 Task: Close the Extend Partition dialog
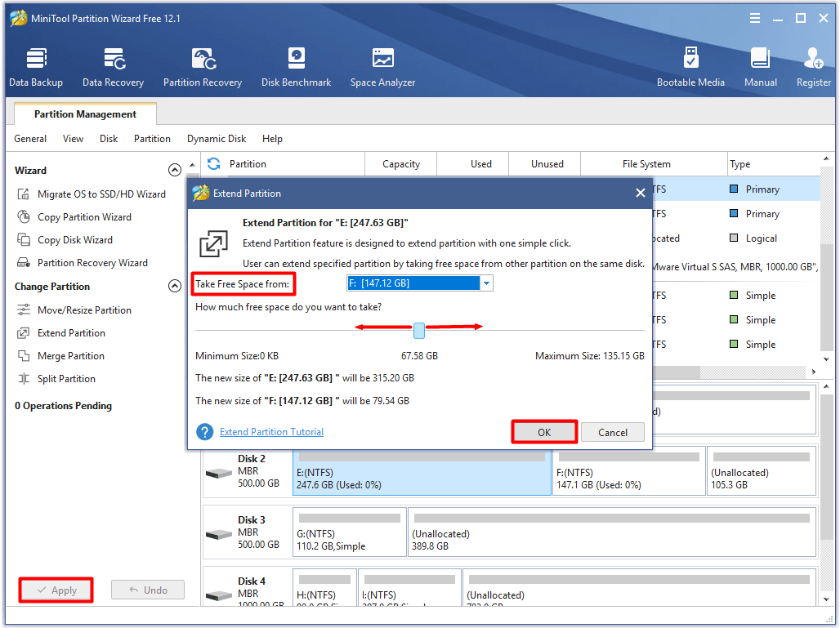coord(640,194)
